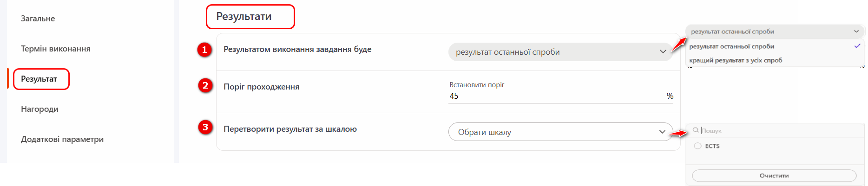The height and width of the screenshot is (186, 868).
Task: Click the blue checkmark icon in option list
Action: pyautogui.click(x=857, y=46)
